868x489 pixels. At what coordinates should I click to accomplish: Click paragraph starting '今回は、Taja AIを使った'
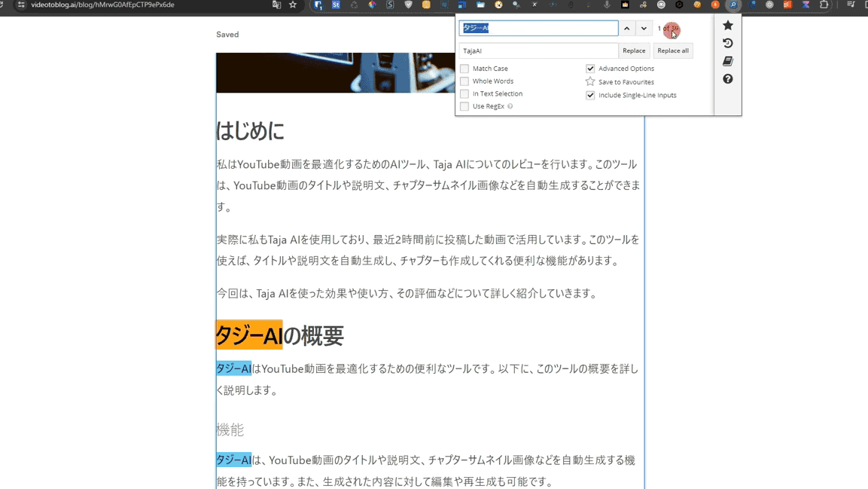pos(408,294)
